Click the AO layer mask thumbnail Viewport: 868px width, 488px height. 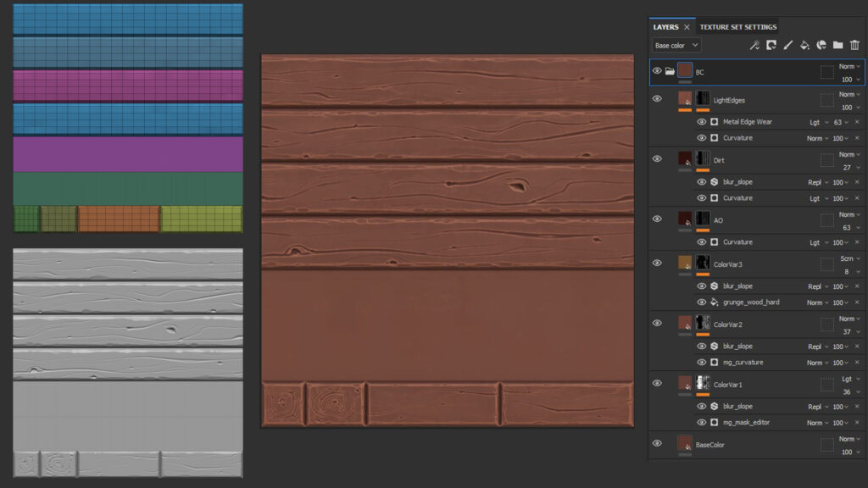(x=703, y=219)
